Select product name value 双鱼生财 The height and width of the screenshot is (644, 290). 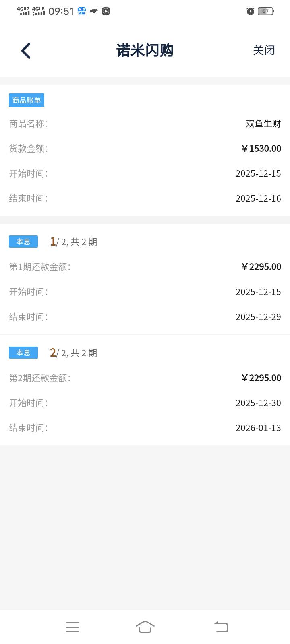263,124
